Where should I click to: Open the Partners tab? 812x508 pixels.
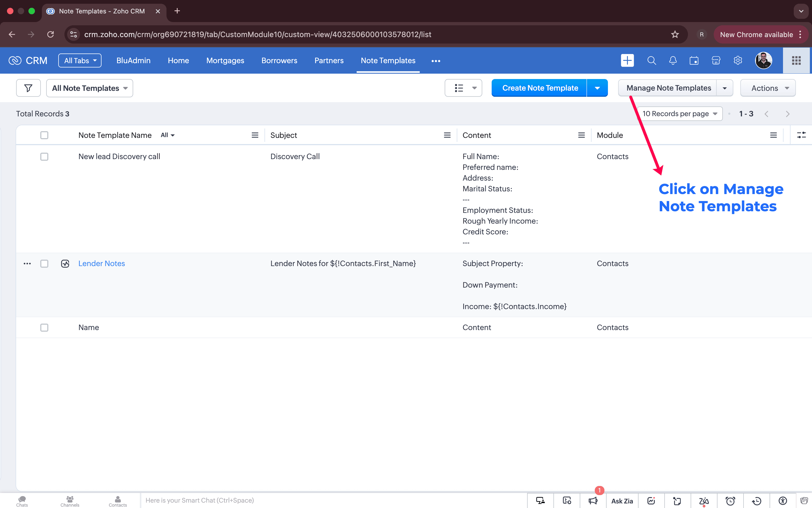tap(329, 60)
